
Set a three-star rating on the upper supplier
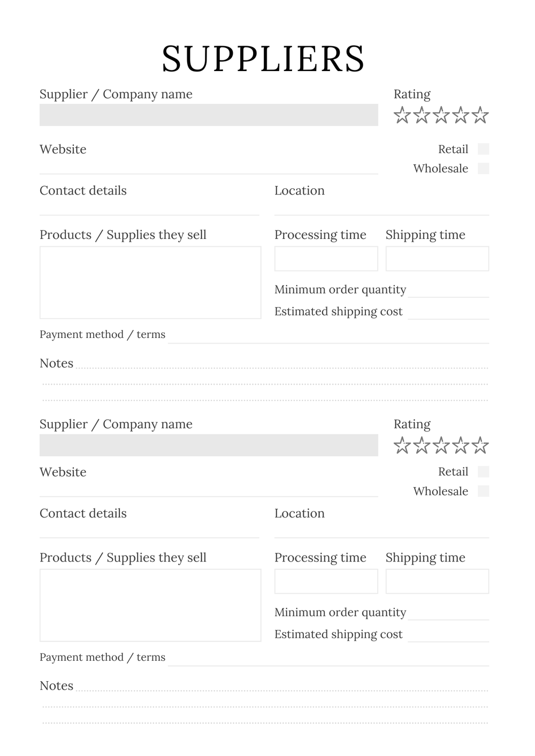click(x=441, y=115)
